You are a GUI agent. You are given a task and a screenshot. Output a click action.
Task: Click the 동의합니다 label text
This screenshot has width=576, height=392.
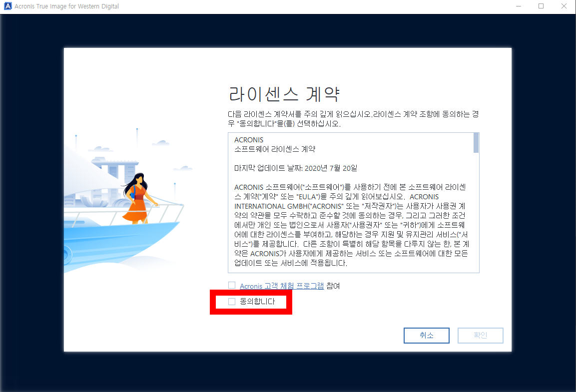point(257,301)
